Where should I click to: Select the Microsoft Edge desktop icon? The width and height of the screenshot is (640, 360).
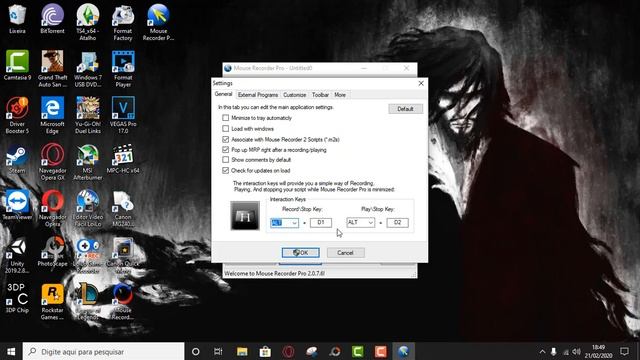point(52,115)
